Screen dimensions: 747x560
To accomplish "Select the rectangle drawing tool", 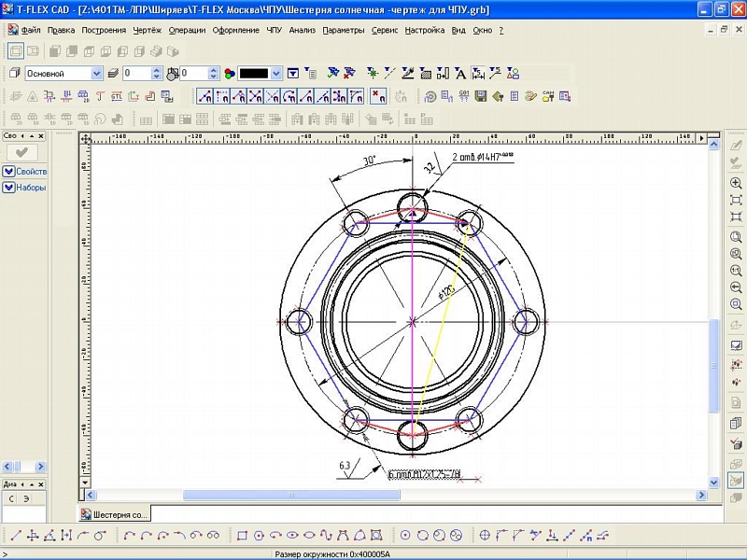I will [x=242, y=535].
